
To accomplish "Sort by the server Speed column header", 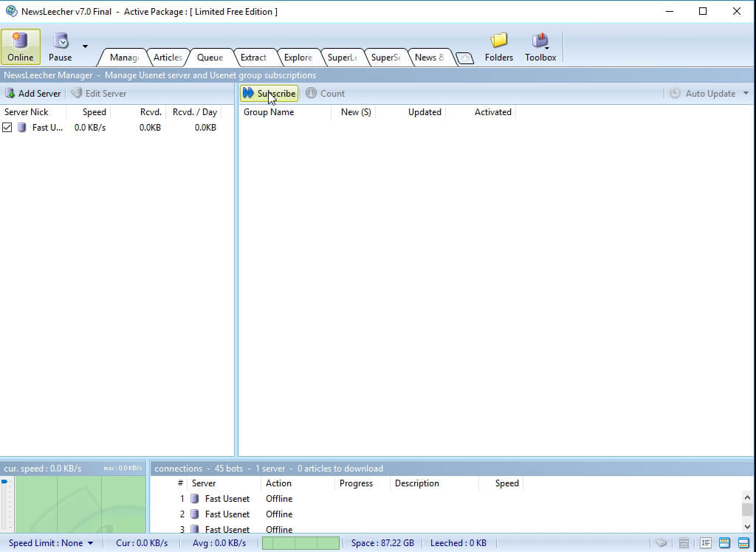I will point(89,112).
